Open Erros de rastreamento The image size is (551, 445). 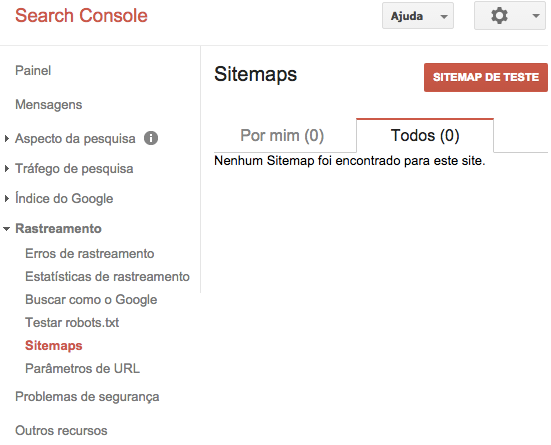pos(90,254)
